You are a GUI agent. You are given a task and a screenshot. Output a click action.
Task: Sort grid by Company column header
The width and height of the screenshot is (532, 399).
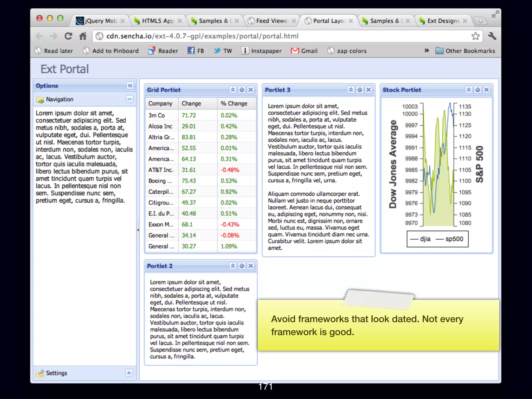coord(162,103)
